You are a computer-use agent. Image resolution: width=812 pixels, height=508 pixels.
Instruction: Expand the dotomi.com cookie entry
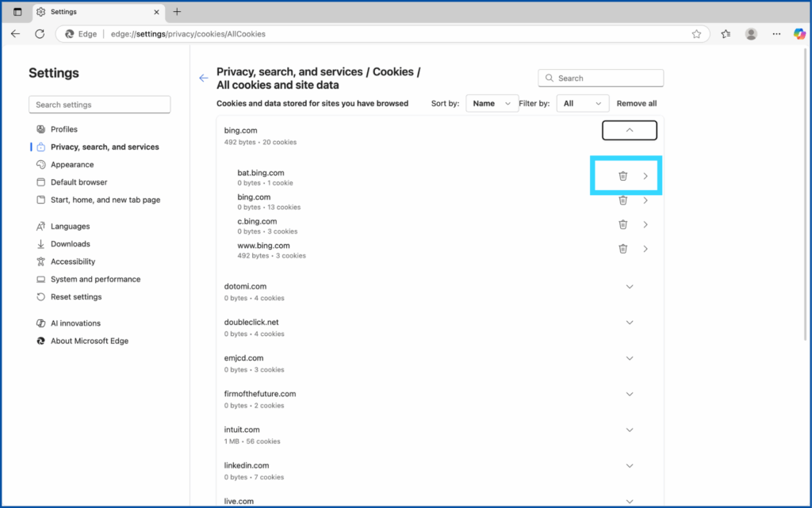coord(630,287)
